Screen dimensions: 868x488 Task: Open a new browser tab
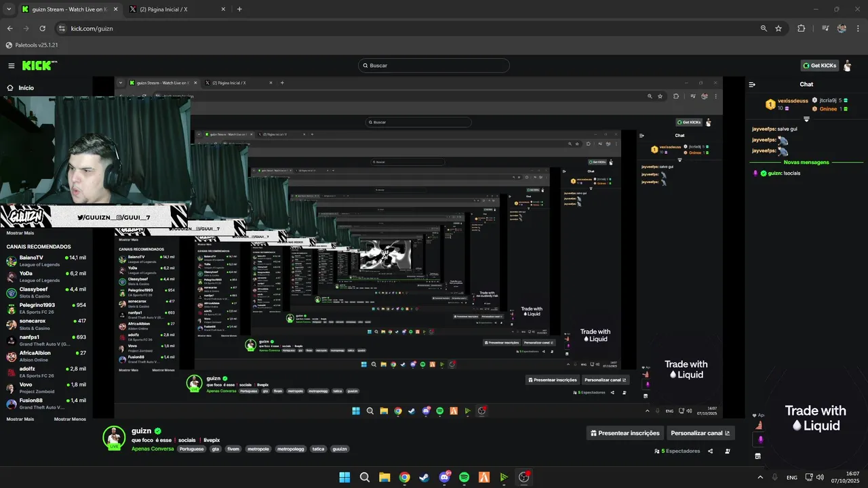(239, 9)
